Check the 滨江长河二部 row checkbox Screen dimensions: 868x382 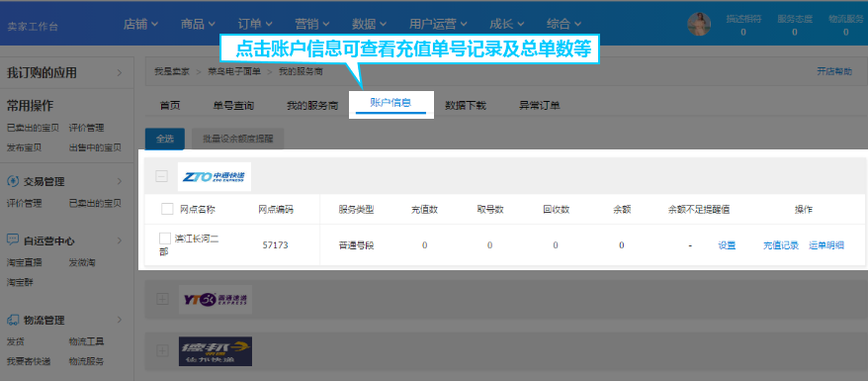pos(164,239)
